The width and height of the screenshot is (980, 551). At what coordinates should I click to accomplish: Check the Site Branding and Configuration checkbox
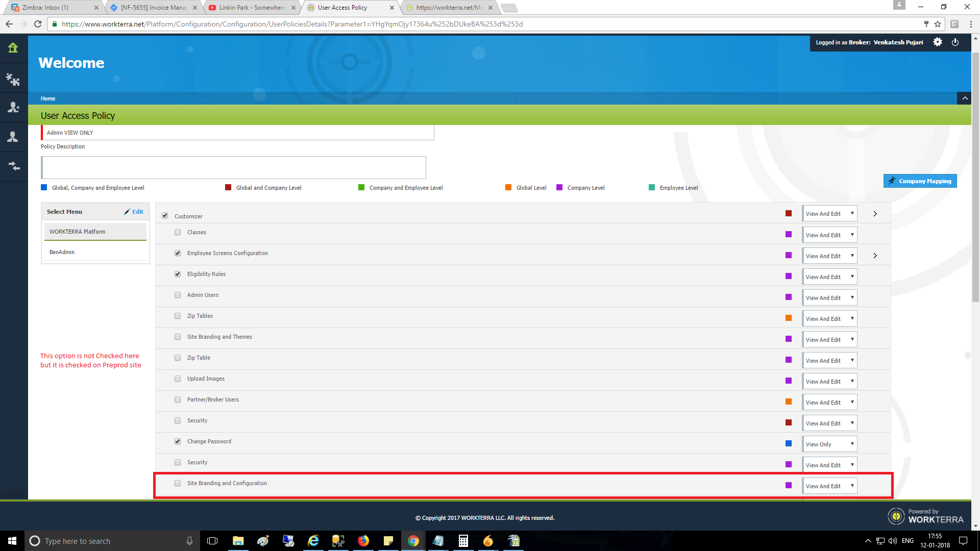pyautogui.click(x=178, y=483)
